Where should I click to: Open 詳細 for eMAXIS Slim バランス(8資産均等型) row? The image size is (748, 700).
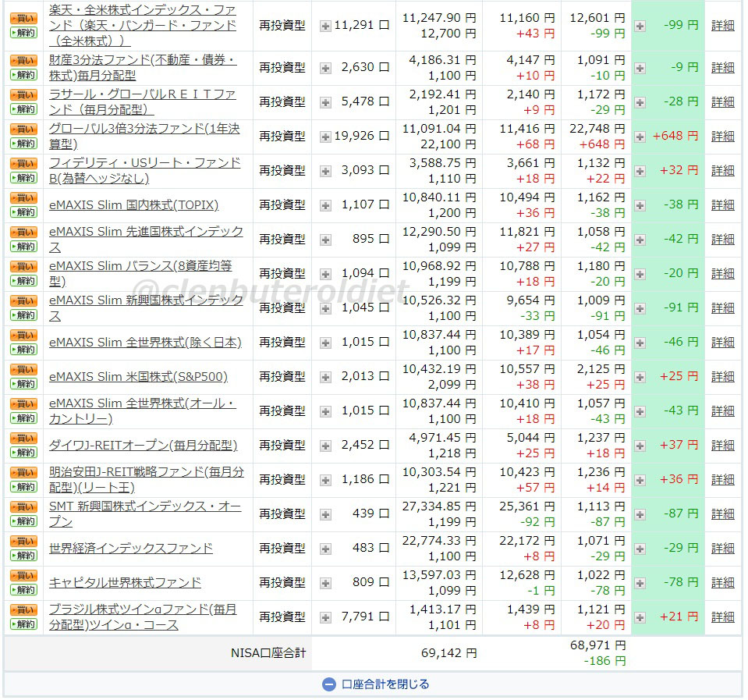pyautogui.click(x=723, y=273)
